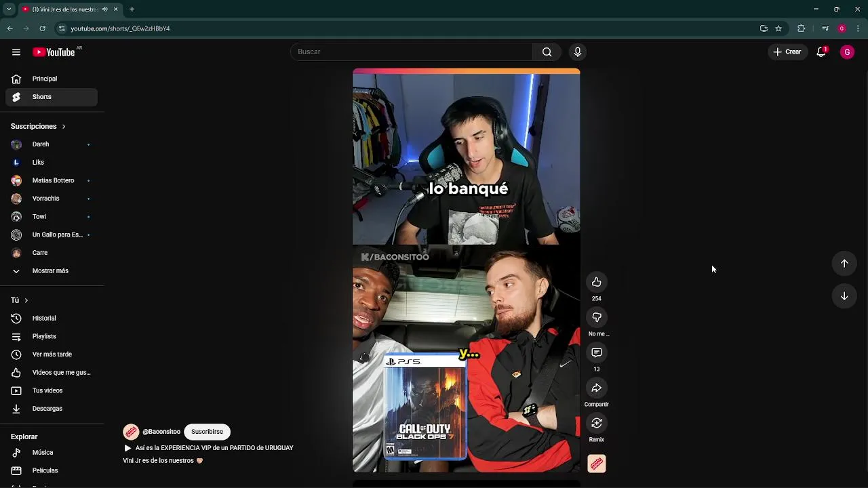Open a new browser tab

(x=132, y=9)
